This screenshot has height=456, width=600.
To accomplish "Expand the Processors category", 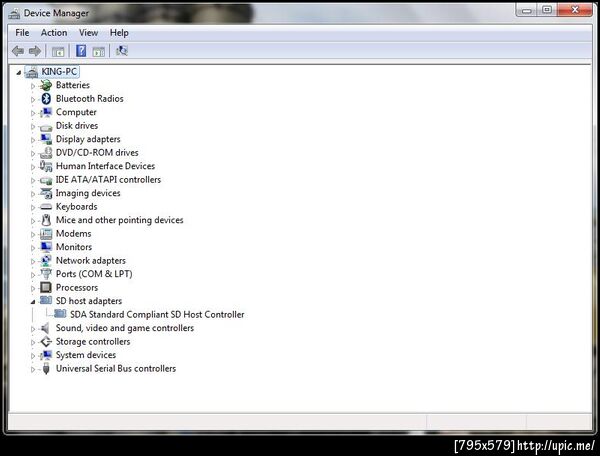I will click(x=33, y=288).
